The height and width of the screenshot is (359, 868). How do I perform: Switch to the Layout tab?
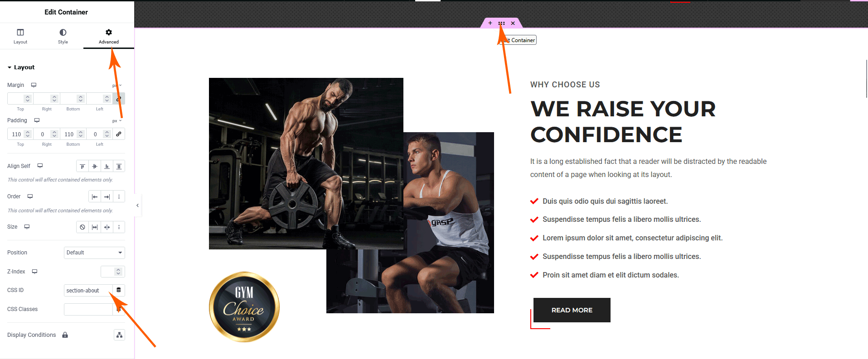(x=20, y=36)
